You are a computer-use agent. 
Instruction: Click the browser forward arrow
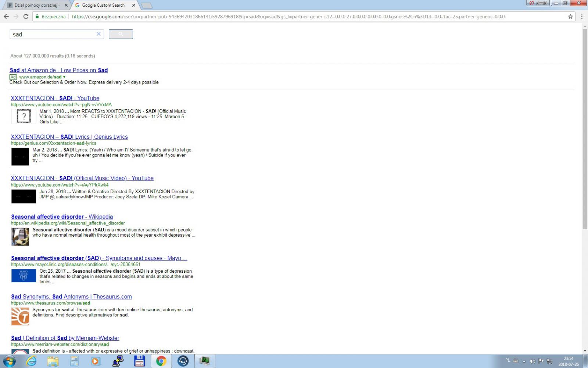(16, 17)
